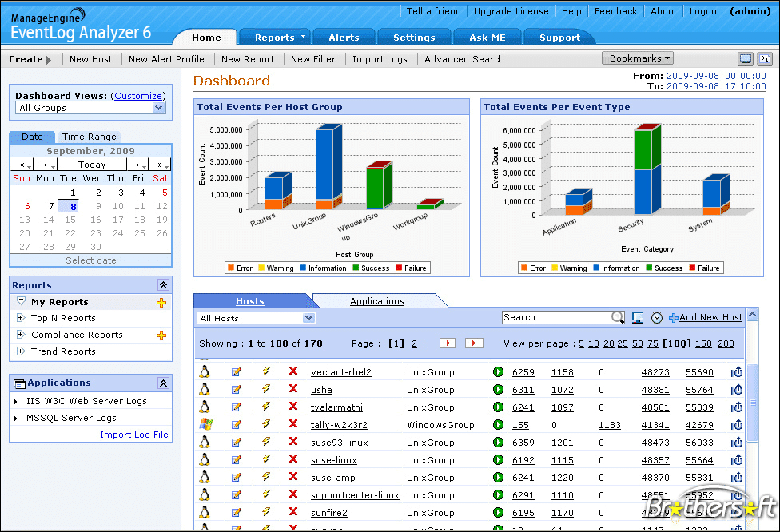Go to next page of hosts
Viewport: 780px width, 532px height.
pyautogui.click(x=448, y=343)
